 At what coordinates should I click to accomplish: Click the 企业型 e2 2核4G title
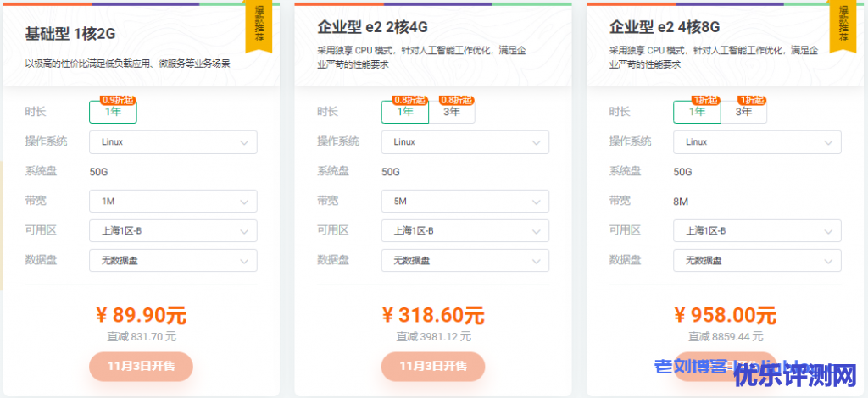coord(373,26)
